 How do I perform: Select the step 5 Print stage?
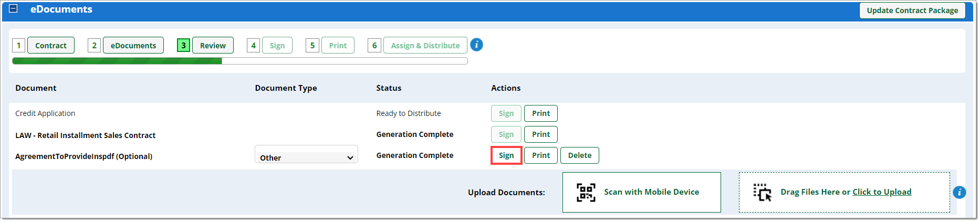click(x=338, y=45)
